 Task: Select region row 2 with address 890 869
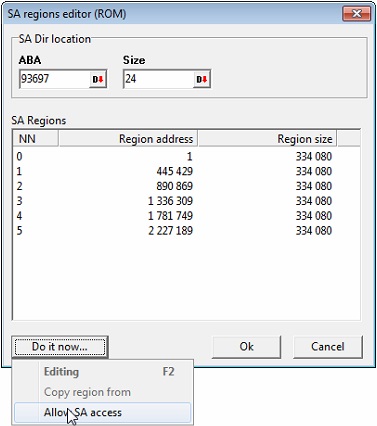(186, 186)
